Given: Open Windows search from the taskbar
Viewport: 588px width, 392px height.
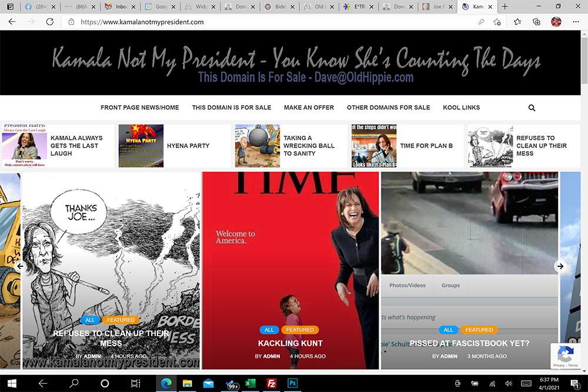Looking at the screenshot, I should click(x=74, y=383).
